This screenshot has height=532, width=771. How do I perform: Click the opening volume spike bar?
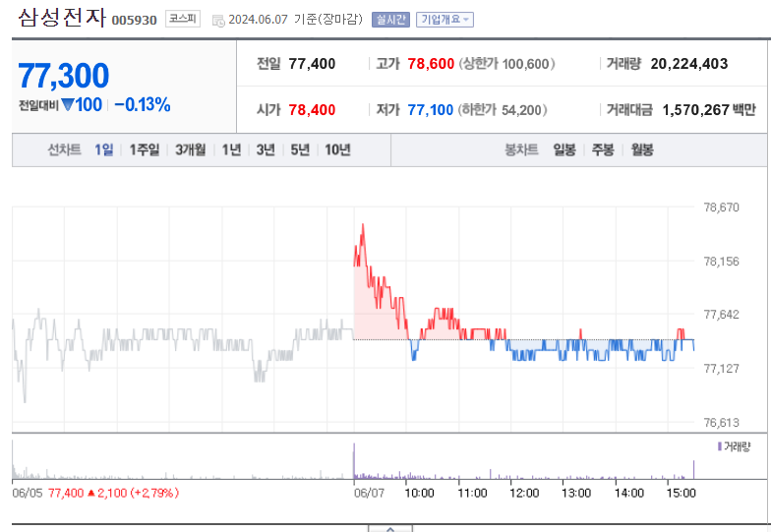point(354,461)
